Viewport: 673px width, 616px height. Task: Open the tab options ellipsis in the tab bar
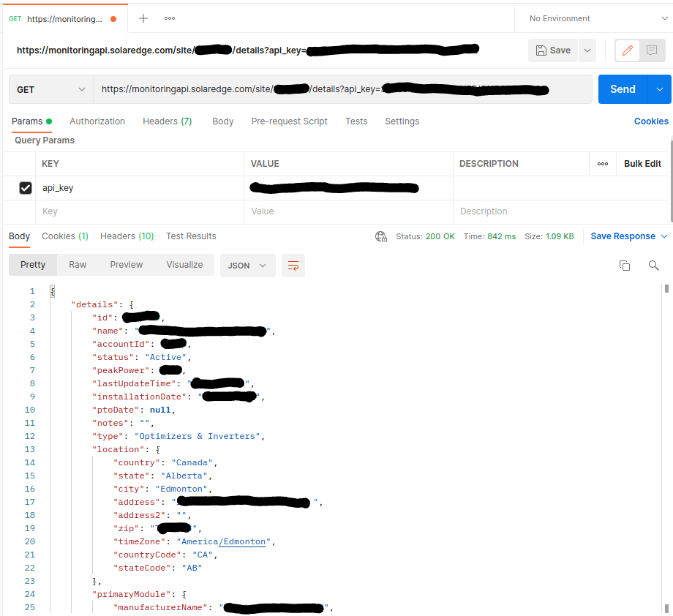(169, 18)
